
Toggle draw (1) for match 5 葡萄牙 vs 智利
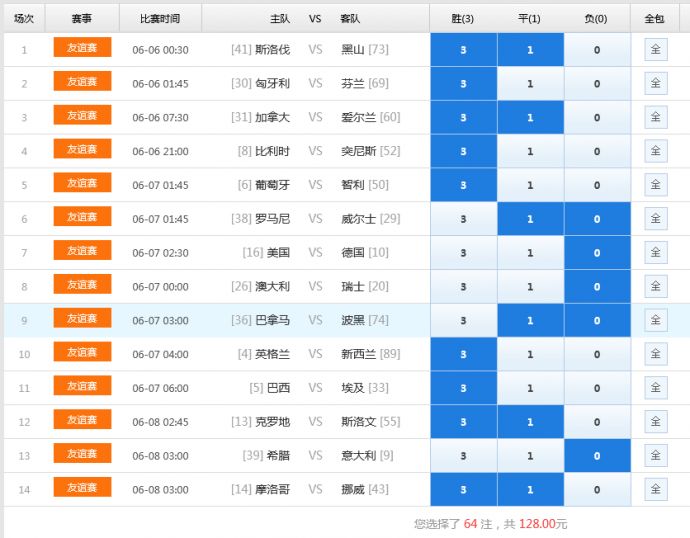(530, 185)
